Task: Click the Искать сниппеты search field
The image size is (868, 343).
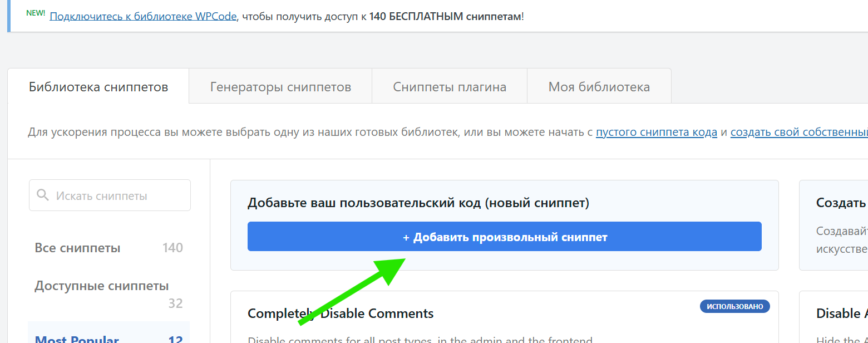Action: 110,195
